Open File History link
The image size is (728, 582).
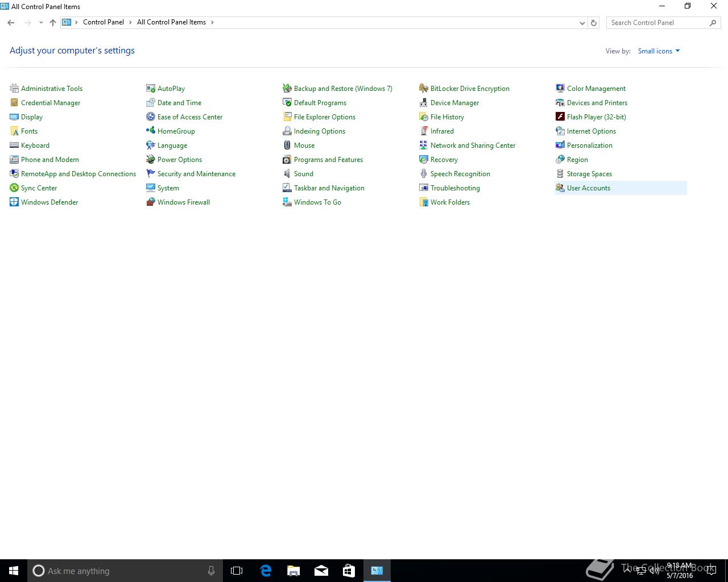tap(447, 117)
